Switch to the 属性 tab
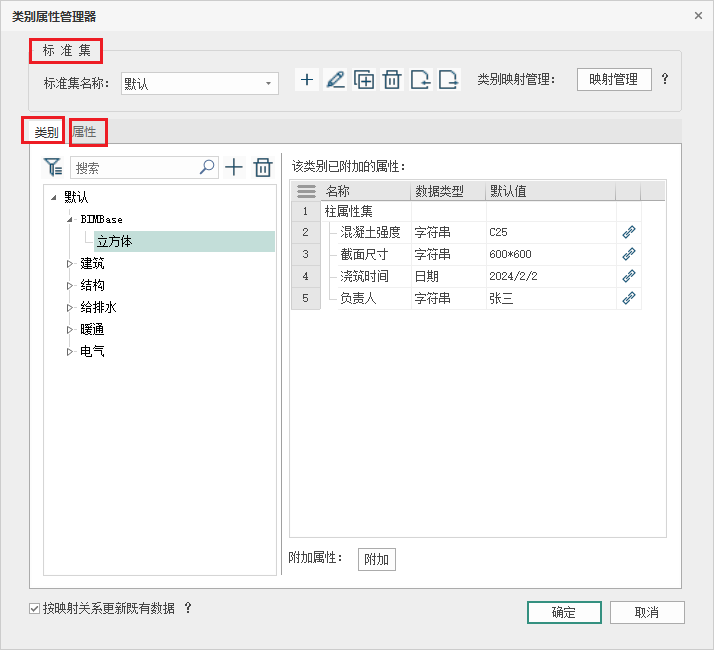Image resolution: width=714 pixels, height=650 pixels. click(x=85, y=132)
